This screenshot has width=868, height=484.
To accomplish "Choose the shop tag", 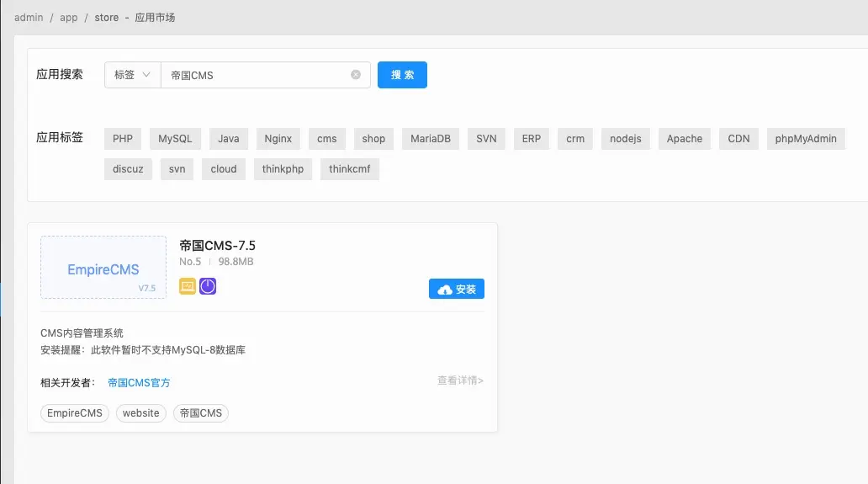I will 373,138.
